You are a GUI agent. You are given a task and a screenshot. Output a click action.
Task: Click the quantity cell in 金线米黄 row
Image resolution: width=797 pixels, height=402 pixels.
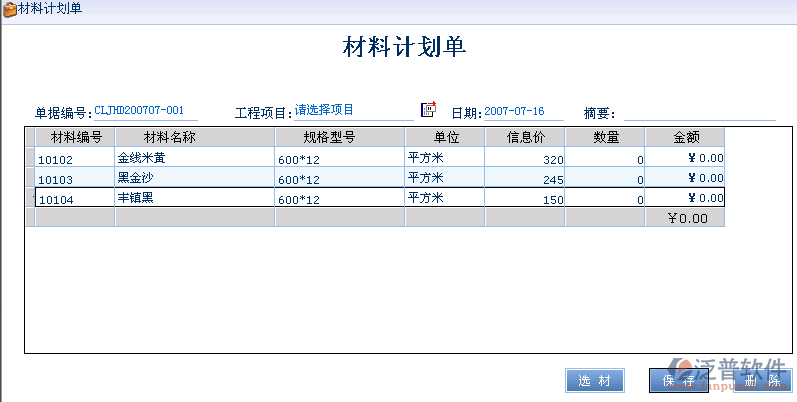605,158
